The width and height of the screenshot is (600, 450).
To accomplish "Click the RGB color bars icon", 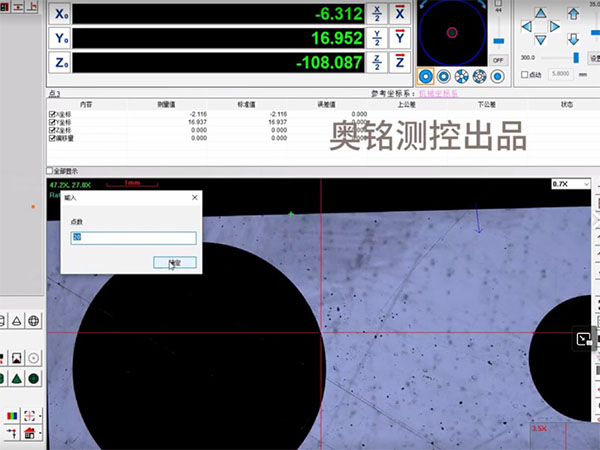I will 12,415.
